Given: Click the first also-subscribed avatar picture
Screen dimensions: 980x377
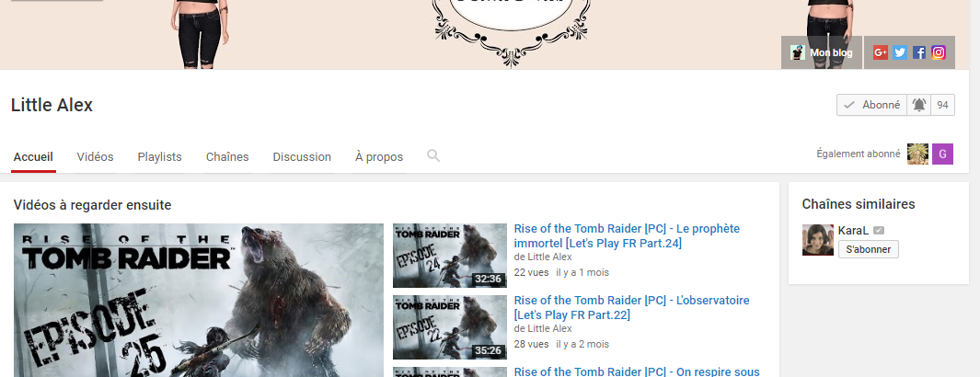Looking at the screenshot, I should [917, 154].
